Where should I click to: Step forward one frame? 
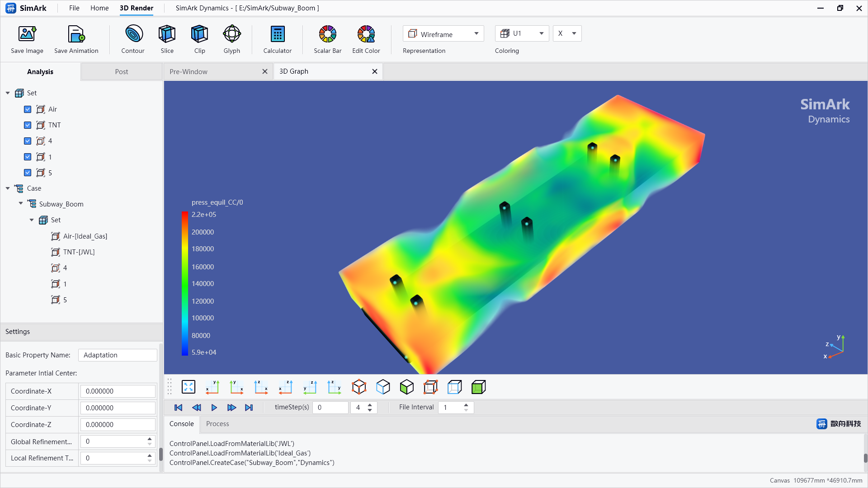(x=231, y=408)
